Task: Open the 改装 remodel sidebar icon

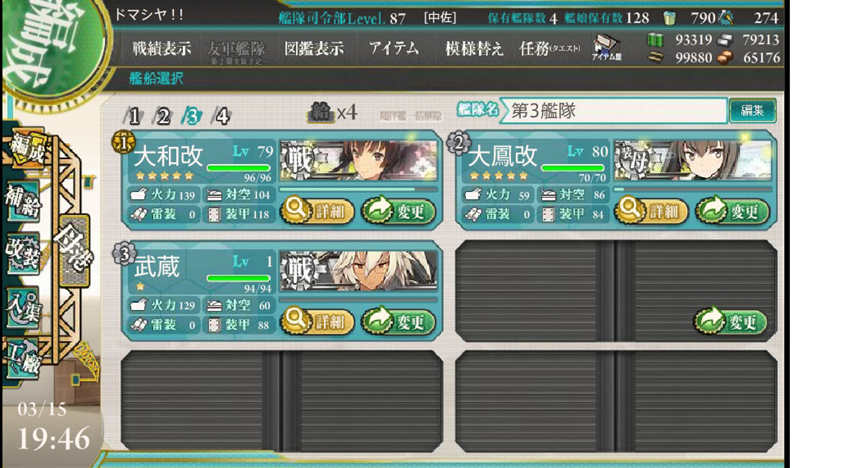Action: coord(23,253)
